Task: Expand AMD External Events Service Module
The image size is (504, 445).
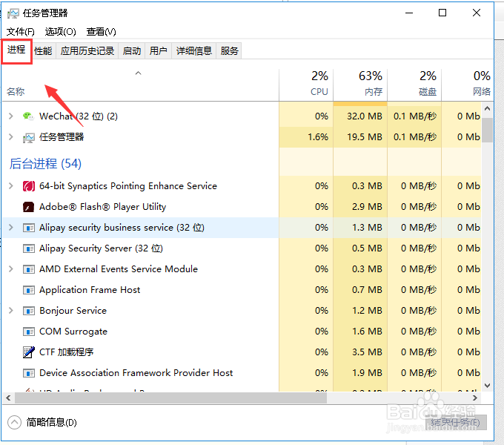Action: [11, 268]
